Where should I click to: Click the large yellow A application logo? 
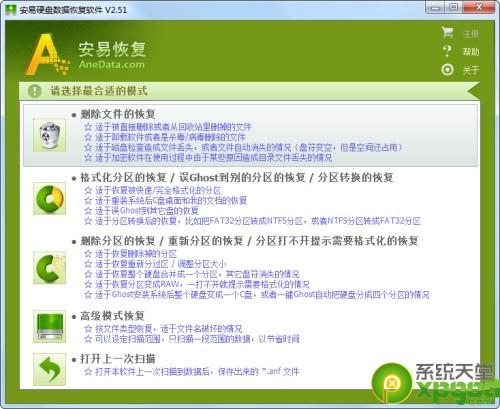[x=47, y=54]
